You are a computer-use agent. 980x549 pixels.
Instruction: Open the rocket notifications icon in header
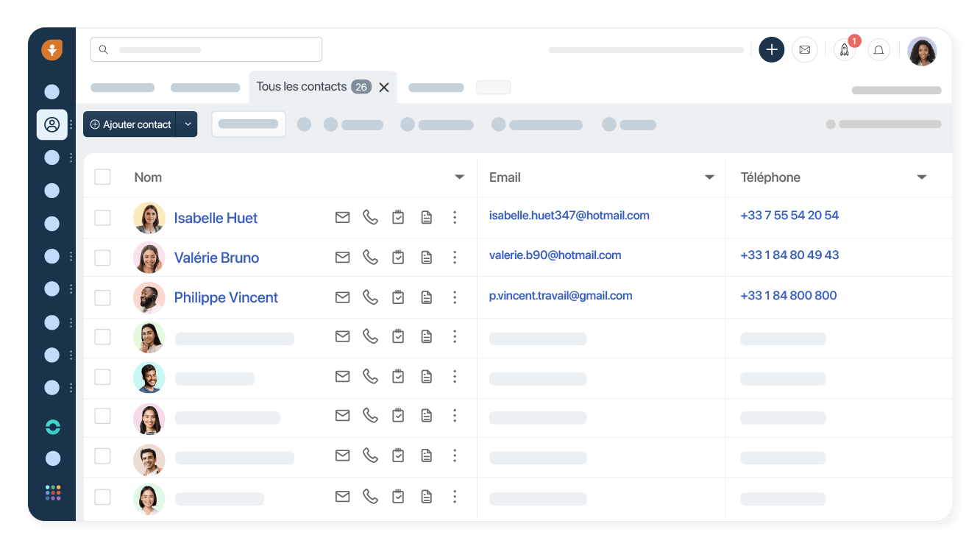845,50
